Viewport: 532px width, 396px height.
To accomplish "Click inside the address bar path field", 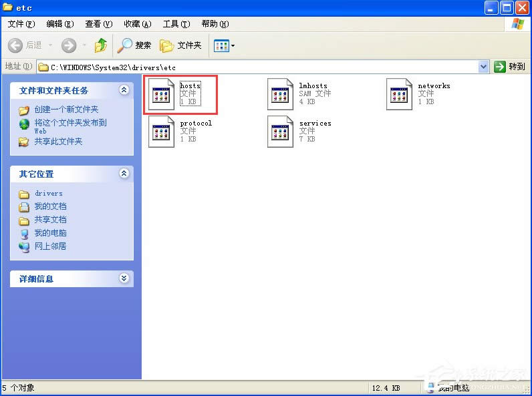I will click(x=261, y=67).
